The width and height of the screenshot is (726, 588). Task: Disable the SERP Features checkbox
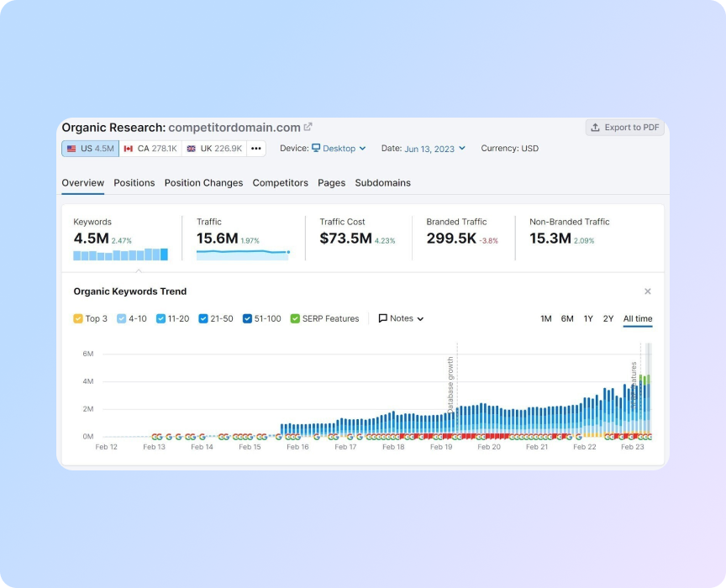click(x=295, y=318)
